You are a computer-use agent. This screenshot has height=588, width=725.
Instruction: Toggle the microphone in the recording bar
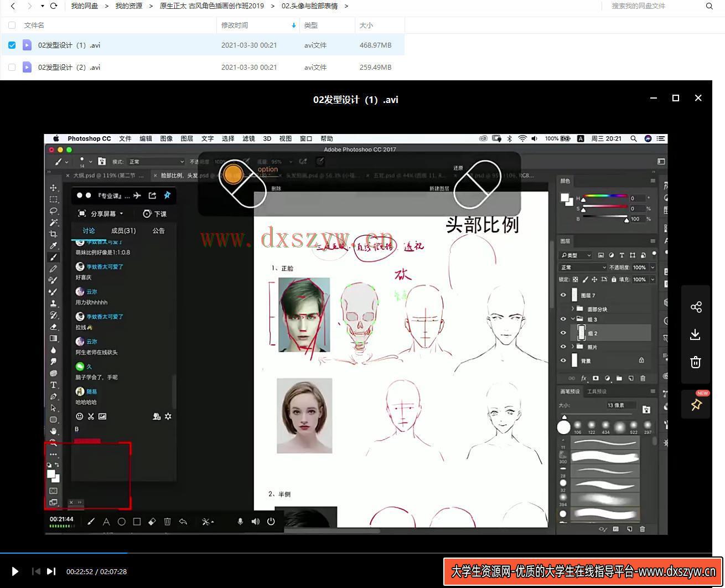[x=240, y=522]
